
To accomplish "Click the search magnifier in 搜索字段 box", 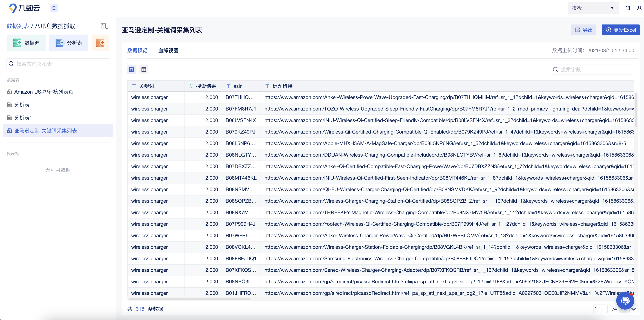I will pyautogui.click(x=555, y=69).
